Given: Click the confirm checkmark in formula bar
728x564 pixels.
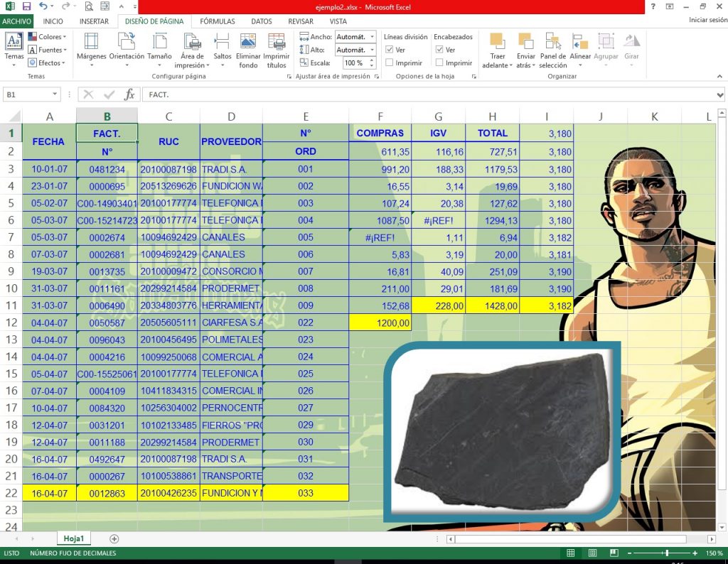Looking at the screenshot, I should click(x=109, y=94).
